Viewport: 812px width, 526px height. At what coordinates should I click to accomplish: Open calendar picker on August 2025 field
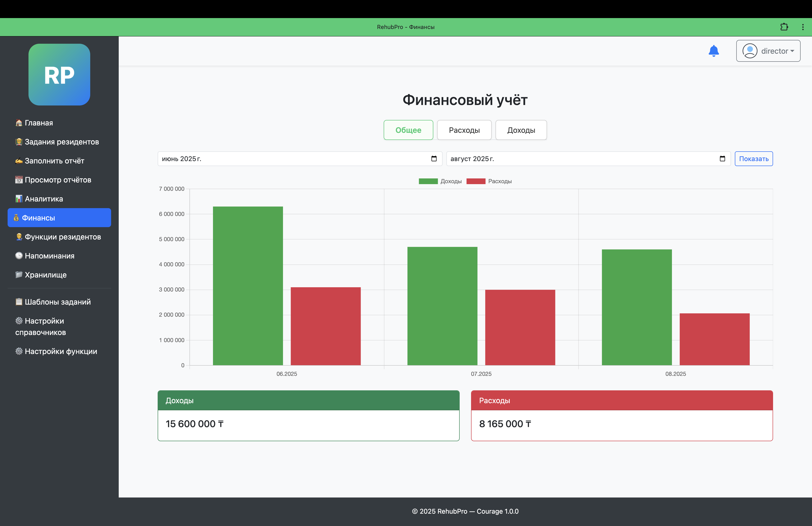point(722,159)
